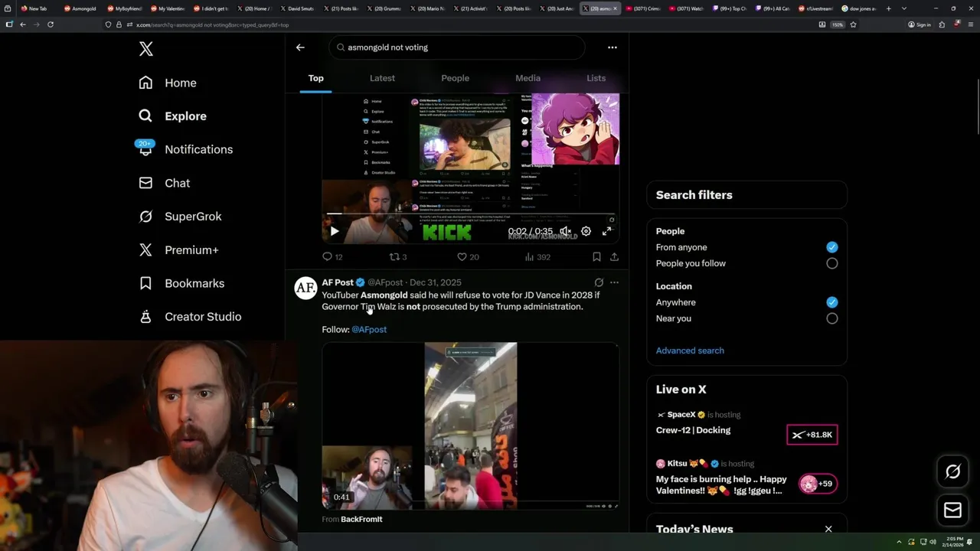The image size is (980, 551).
Task: Open Chat in the sidebar
Action: [164, 183]
